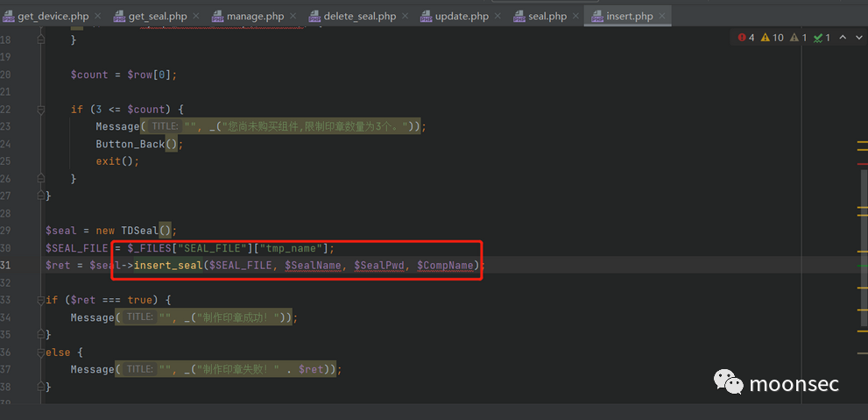The height and width of the screenshot is (420, 868).
Task: Toggle the fold marker on line 38
Action: tap(41, 386)
